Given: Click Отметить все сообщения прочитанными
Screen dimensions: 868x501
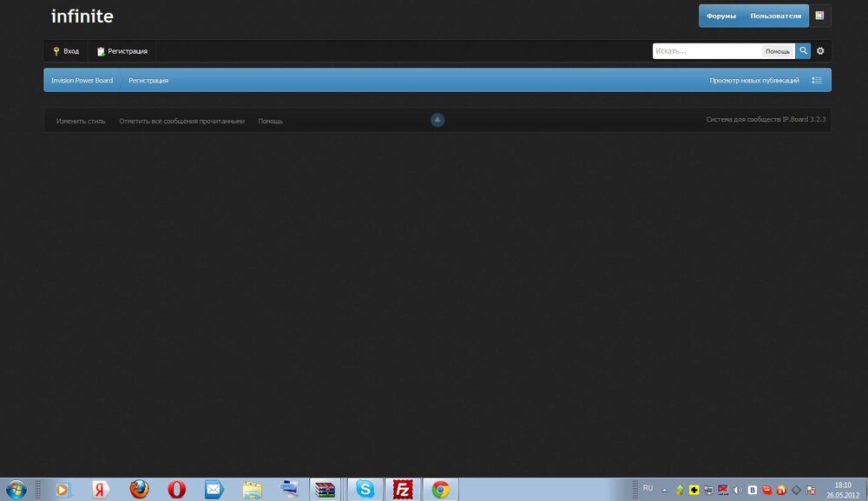Looking at the screenshot, I should click(181, 121).
